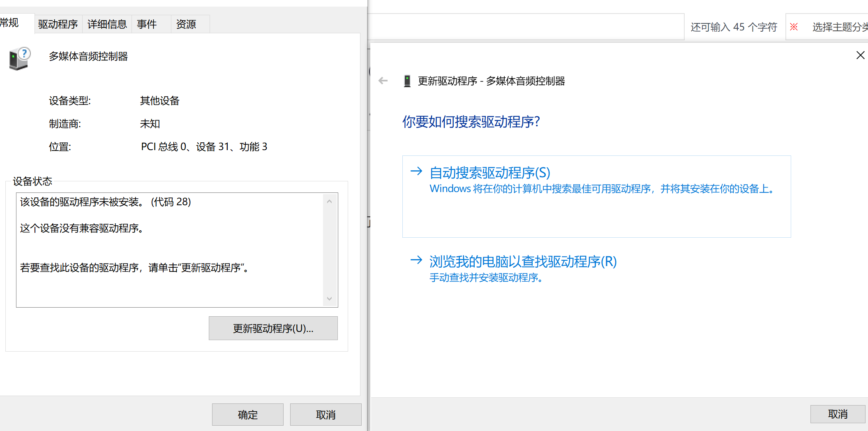
Task: Go back using the wizard's back arrow
Action: point(383,81)
